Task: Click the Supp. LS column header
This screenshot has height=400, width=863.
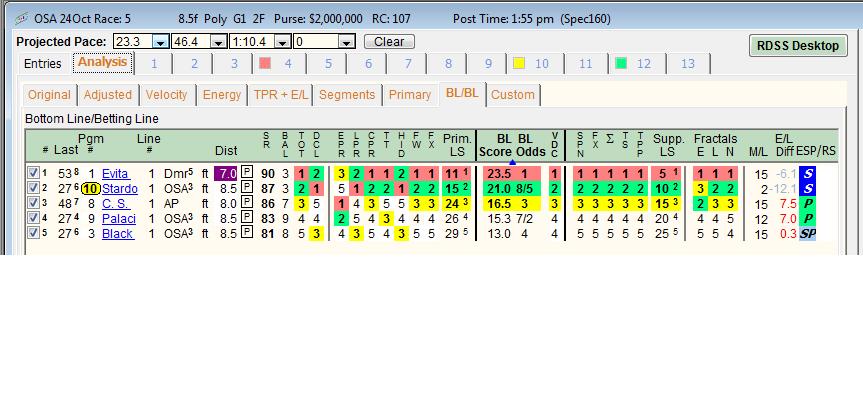Action: [x=668, y=145]
